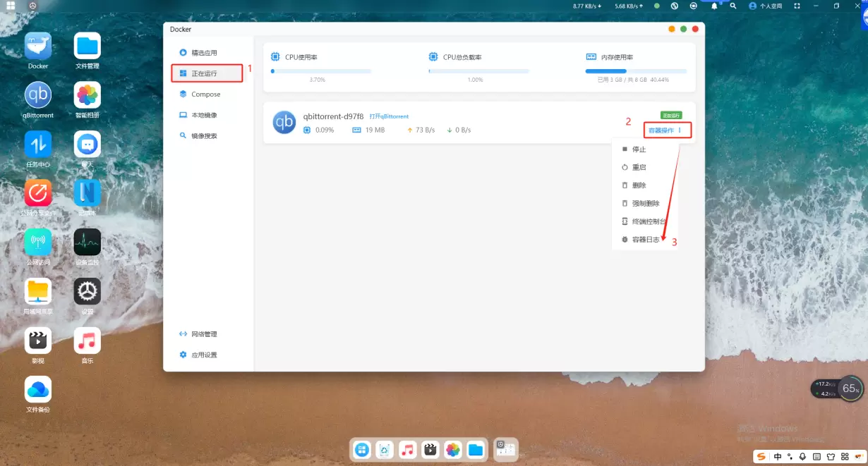
Task: Select 停止 from the container menu
Action: [639, 149]
